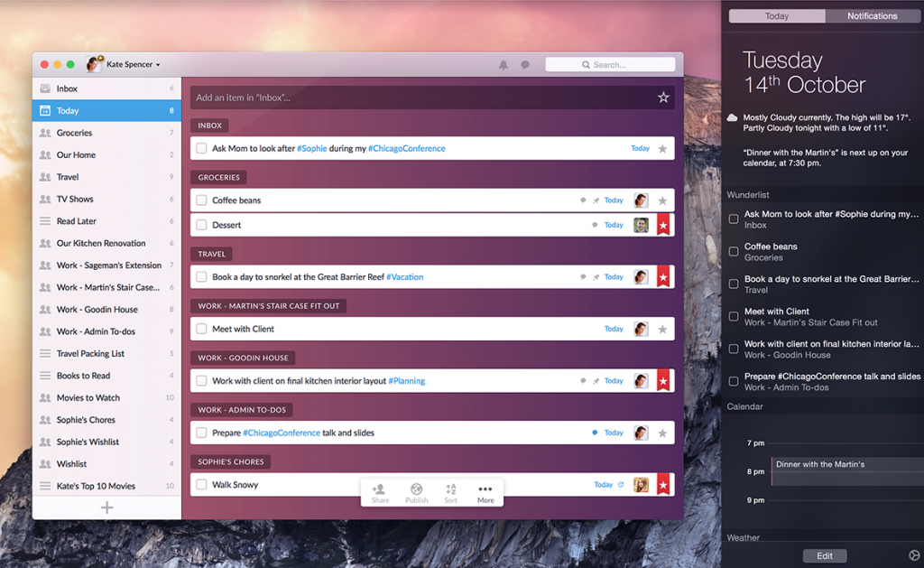The width and height of the screenshot is (924, 568).
Task: Open the conversations bubble icon
Action: (525, 64)
